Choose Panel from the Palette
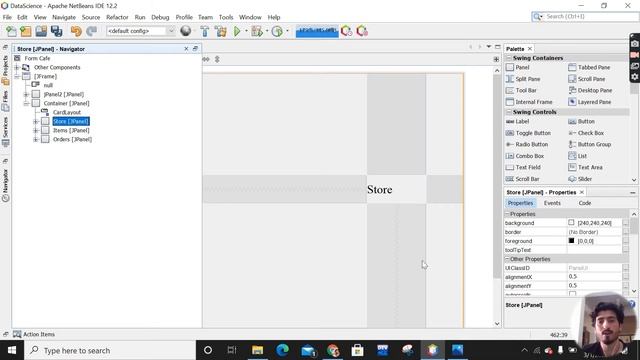 (522, 67)
